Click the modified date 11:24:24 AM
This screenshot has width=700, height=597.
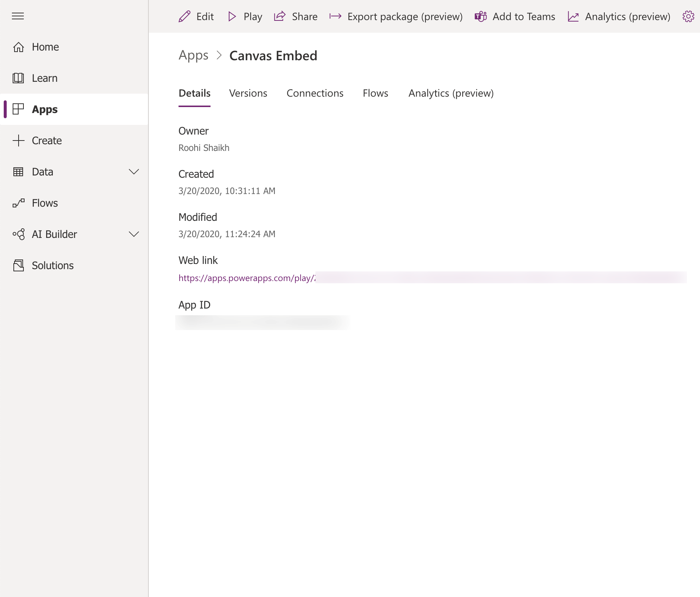click(x=227, y=234)
